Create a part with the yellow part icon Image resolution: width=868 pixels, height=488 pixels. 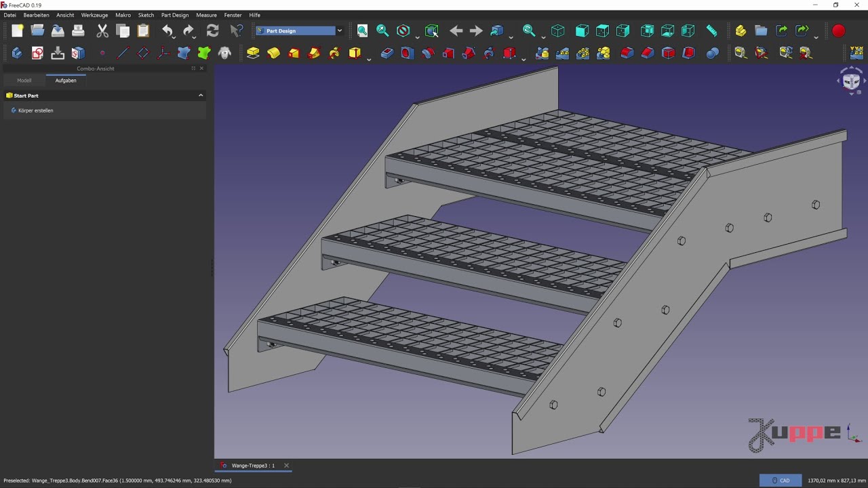pos(741,30)
